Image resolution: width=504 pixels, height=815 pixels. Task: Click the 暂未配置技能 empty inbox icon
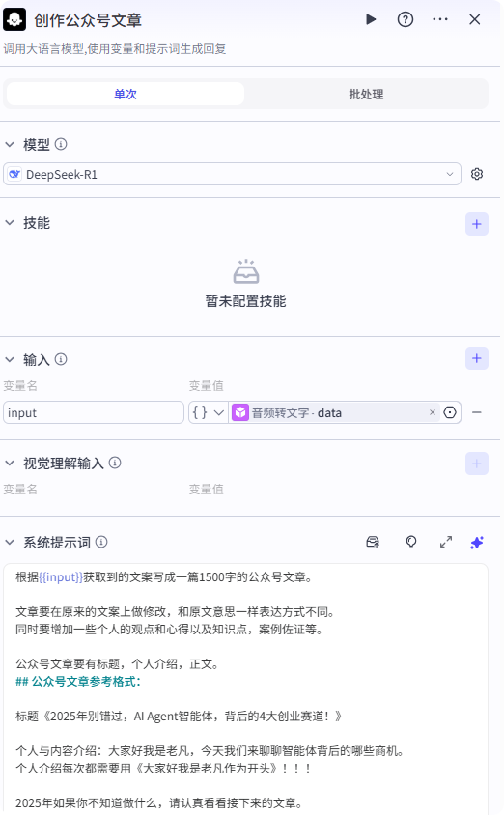(246, 272)
